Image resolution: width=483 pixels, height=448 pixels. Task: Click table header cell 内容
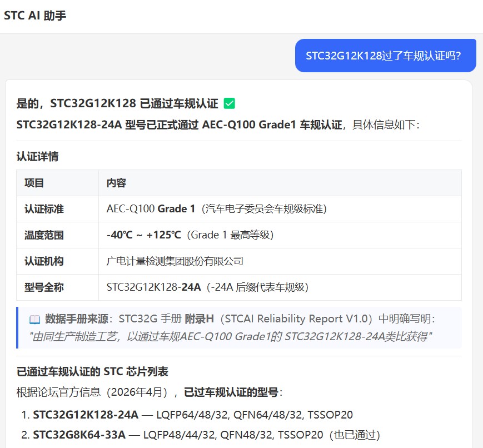[x=280, y=183]
